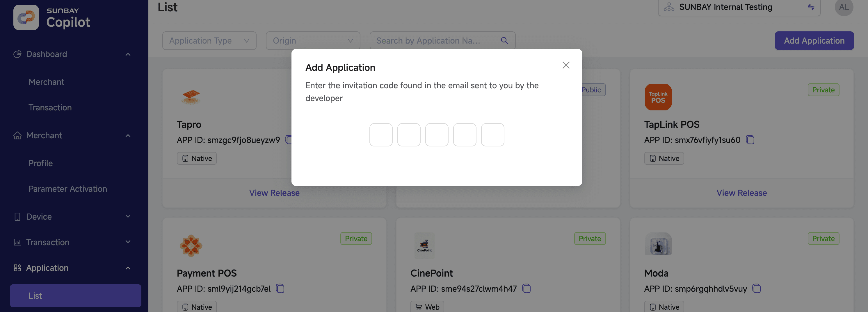868x312 pixels.
Task: Click the TapLink POS app icon
Action: coord(658,97)
